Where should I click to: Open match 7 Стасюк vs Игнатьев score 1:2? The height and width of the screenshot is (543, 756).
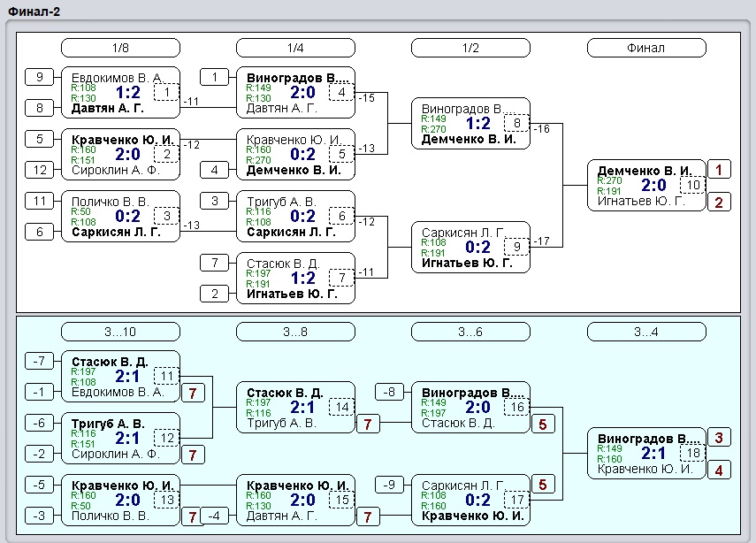point(295,279)
